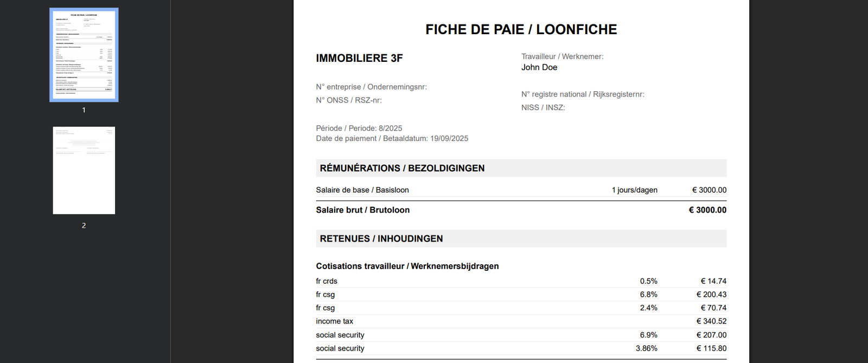Click the 'RÉMUNÉRATIONS / BEZOLDIGINGEN' section header

point(402,168)
